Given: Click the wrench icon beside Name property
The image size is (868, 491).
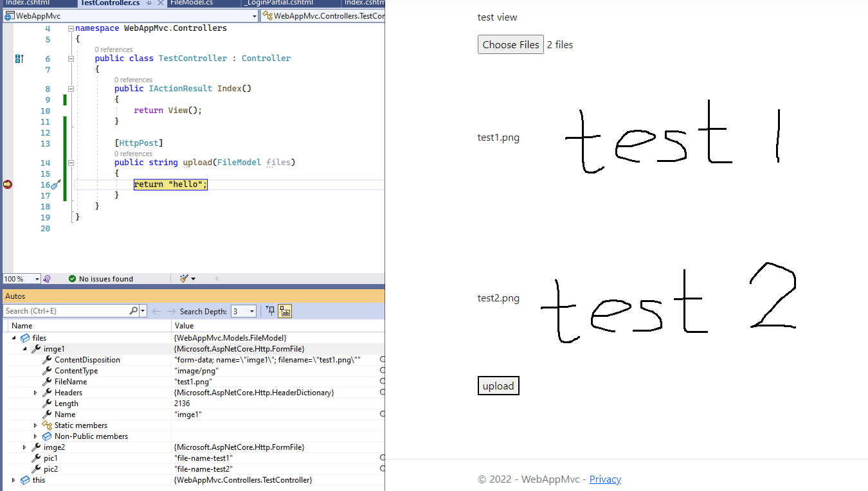Looking at the screenshot, I should (47, 415).
